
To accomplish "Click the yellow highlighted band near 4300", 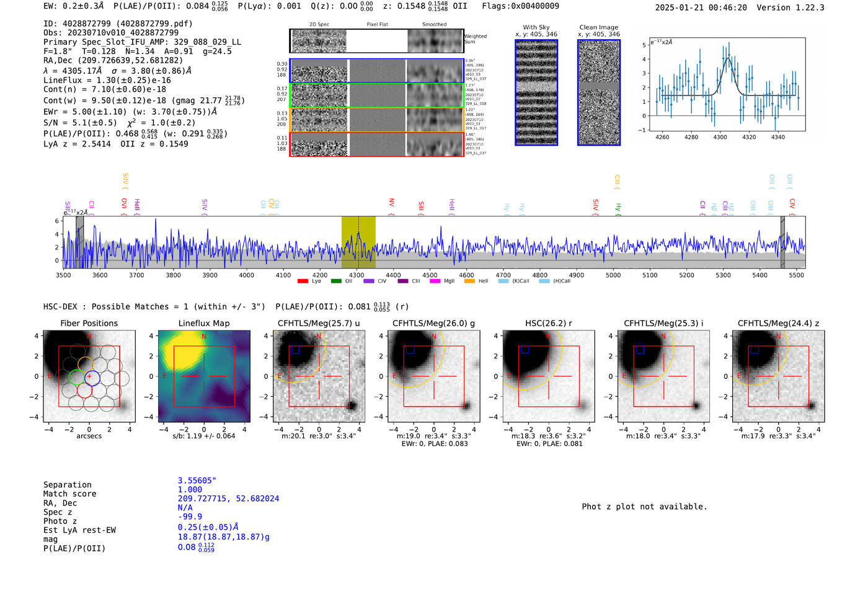I will (x=358, y=242).
